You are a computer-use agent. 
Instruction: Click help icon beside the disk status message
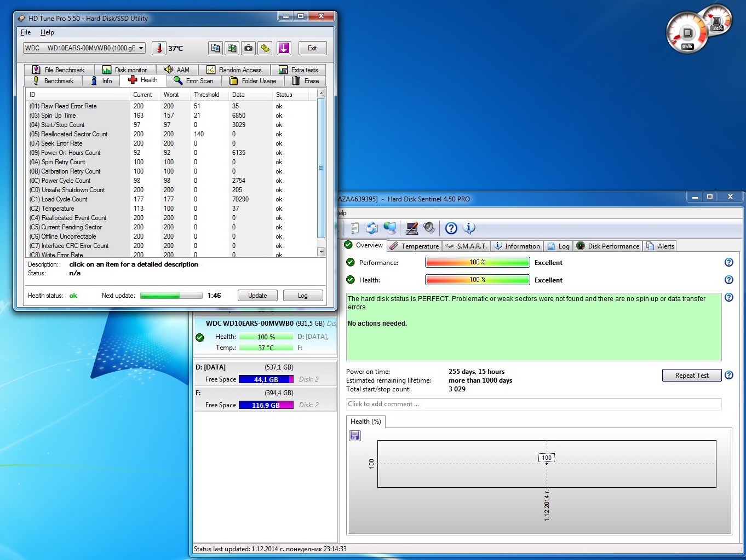(728, 297)
